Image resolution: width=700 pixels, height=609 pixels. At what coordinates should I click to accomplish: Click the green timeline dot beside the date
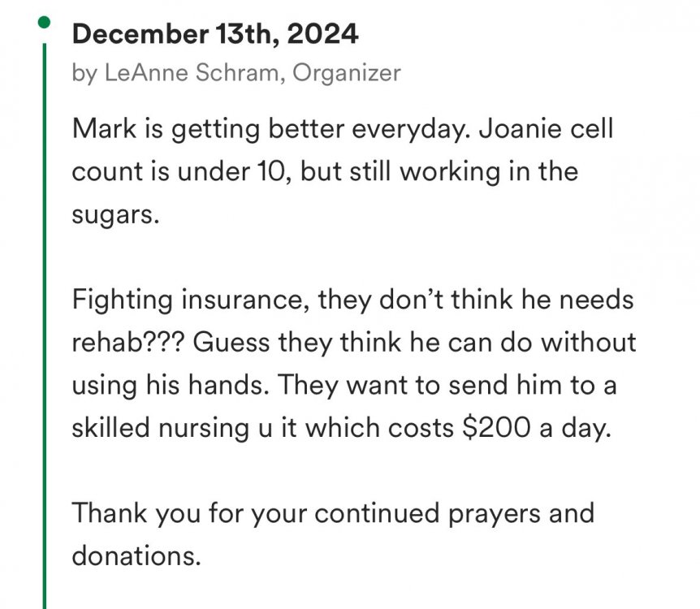(46, 21)
